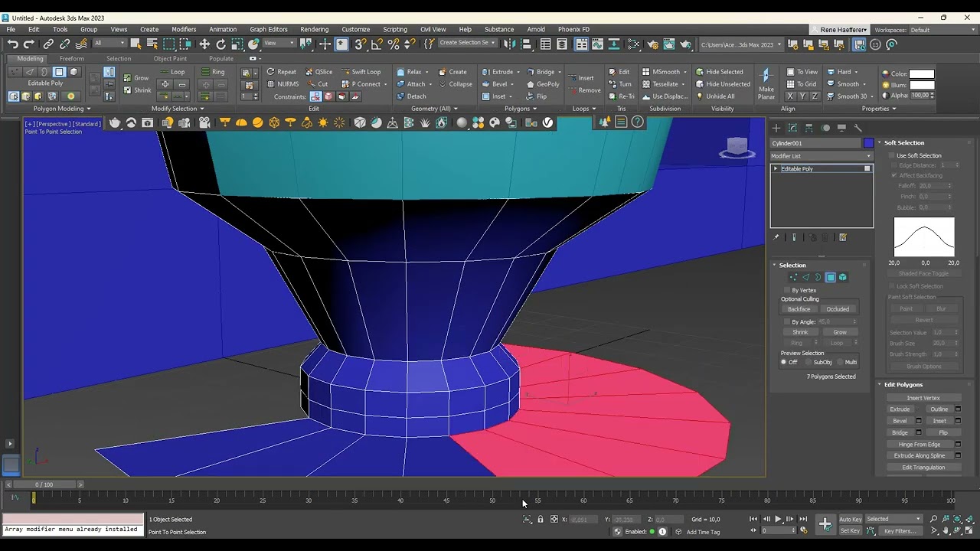Toggle the Percent Snap icon
The height and width of the screenshot is (551, 980).
pos(394,44)
